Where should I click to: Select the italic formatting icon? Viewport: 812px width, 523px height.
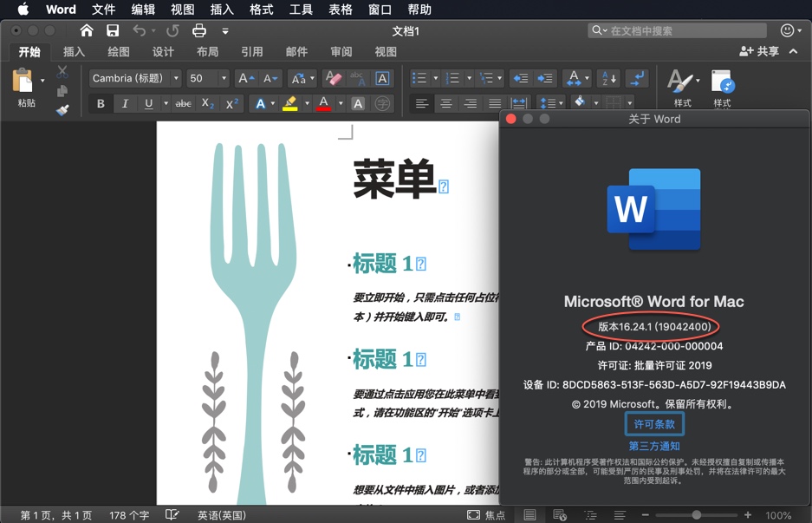click(125, 103)
